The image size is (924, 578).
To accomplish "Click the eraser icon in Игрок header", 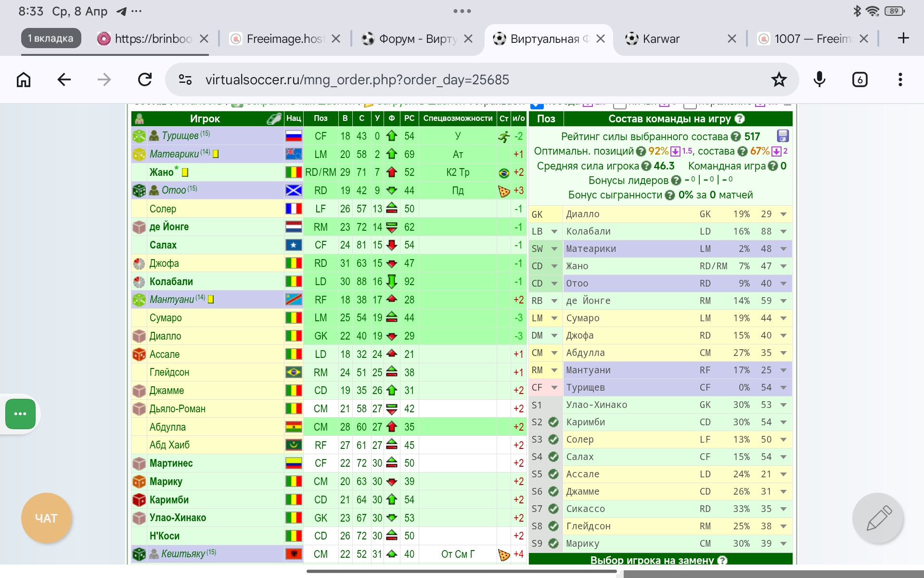I will (274, 118).
